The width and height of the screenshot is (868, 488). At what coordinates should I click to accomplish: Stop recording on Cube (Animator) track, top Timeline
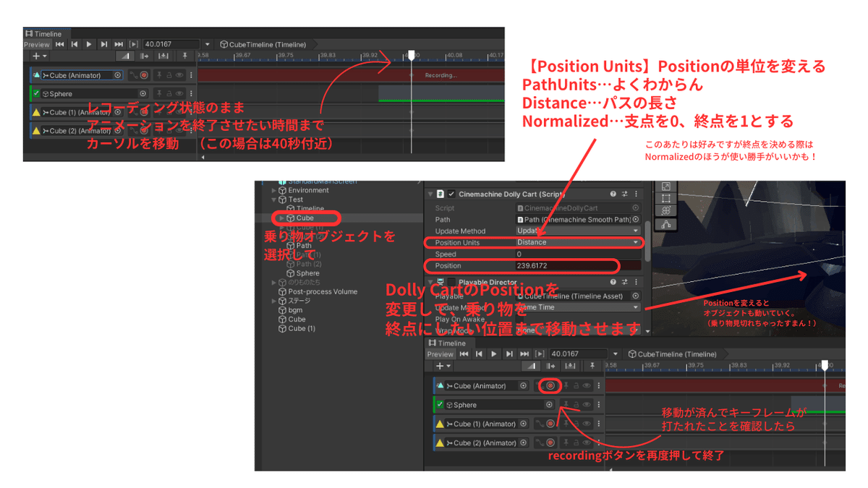tap(144, 75)
